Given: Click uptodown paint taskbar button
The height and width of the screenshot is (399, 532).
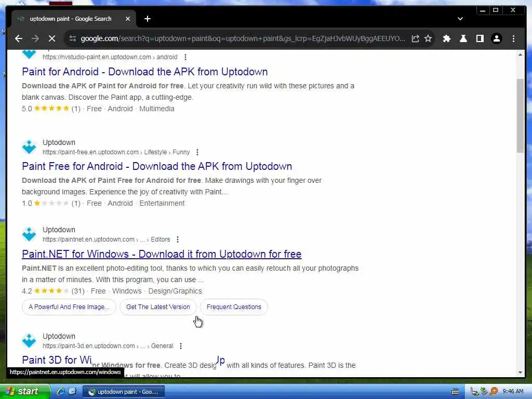Looking at the screenshot, I should click(x=124, y=392).
